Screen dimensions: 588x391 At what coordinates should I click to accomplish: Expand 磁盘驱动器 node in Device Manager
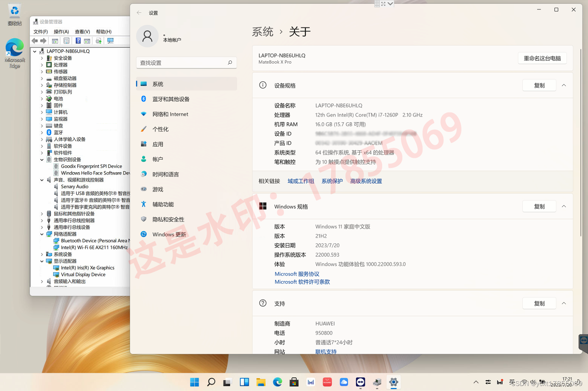point(42,78)
